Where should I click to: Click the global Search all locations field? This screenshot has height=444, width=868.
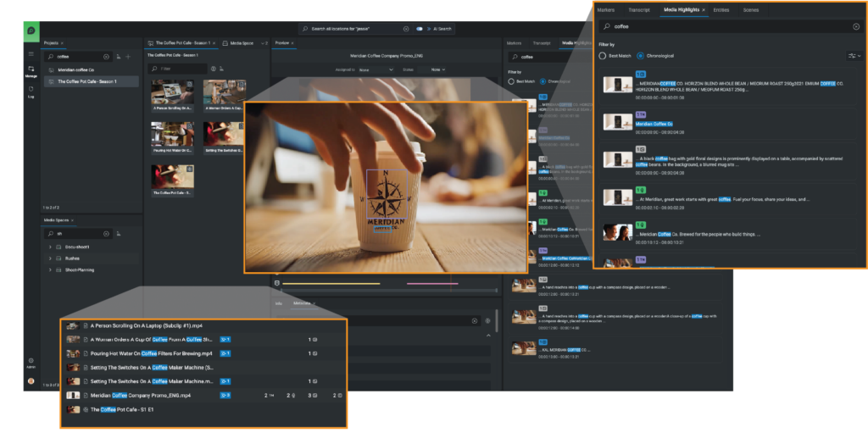(x=355, y=29)
